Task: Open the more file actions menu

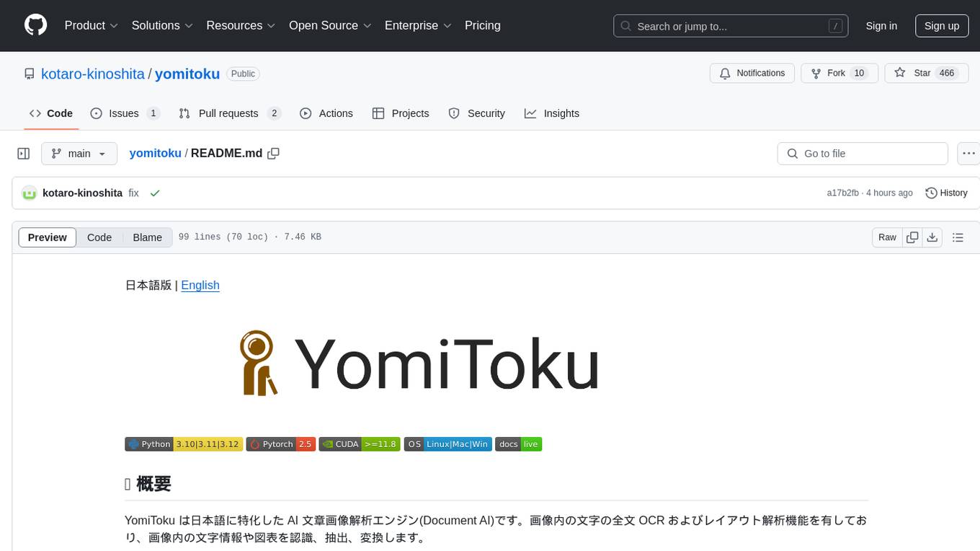Action: point(969,154)
